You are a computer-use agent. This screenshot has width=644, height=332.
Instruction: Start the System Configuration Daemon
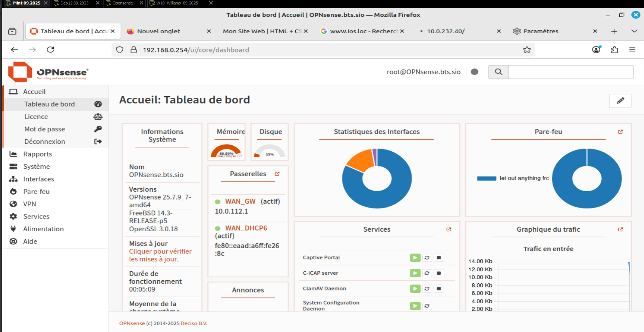click(415, 306)
